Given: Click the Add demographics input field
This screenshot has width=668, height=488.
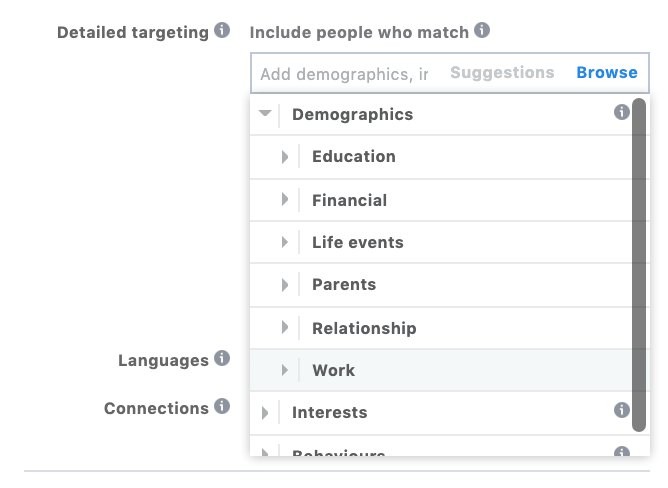Looking at the screenshot, I should click(344, 74).
